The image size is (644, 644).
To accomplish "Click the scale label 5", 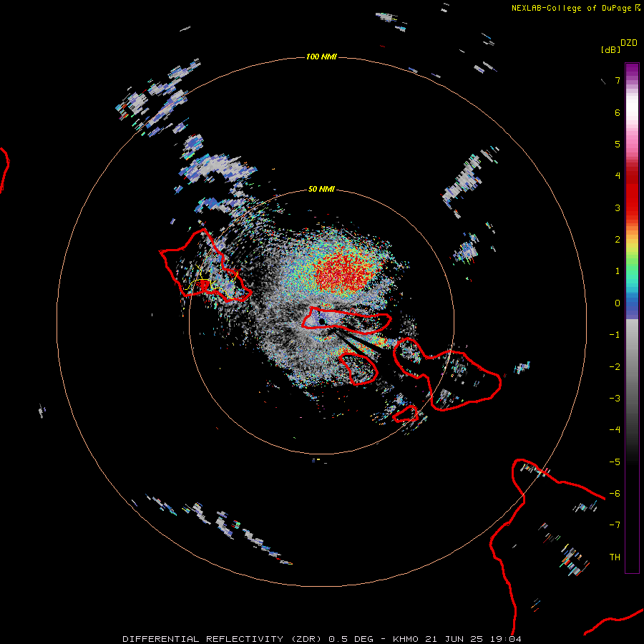I will pyautogui.click(x=618, y=144).
